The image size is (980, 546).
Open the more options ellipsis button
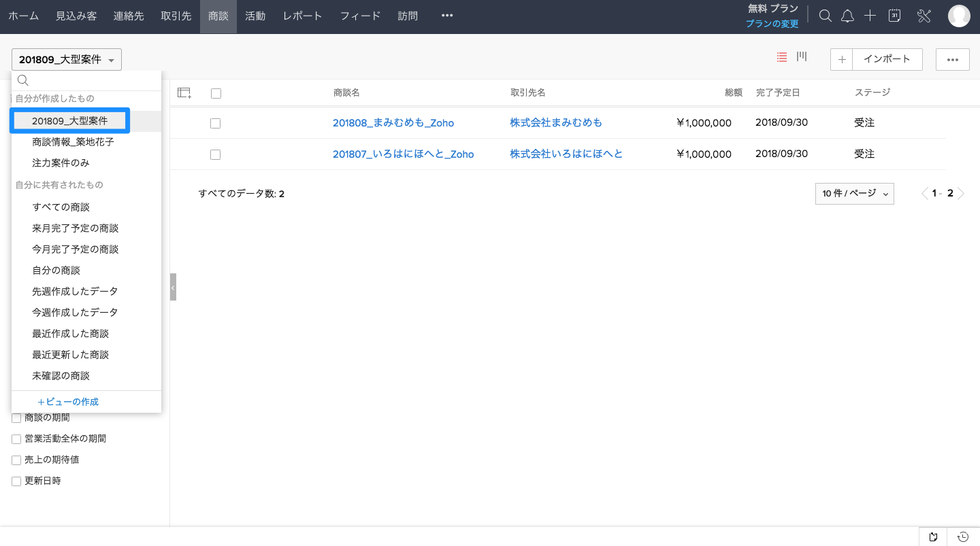coord(952,59)
